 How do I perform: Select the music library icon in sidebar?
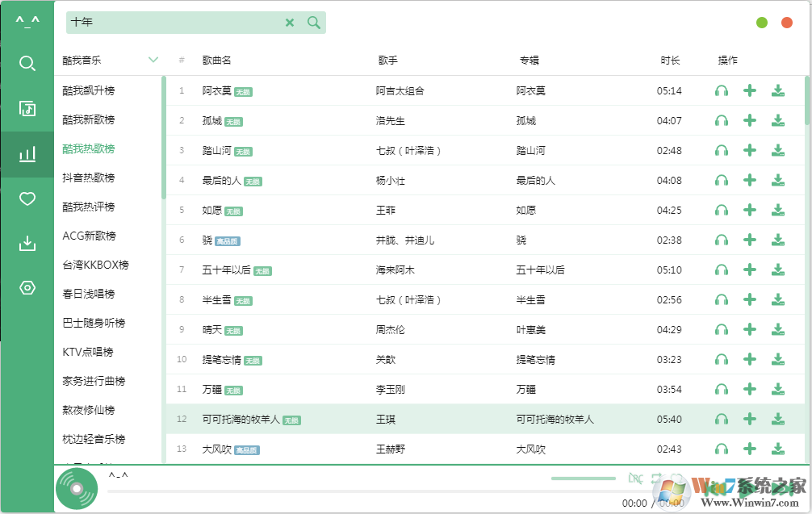click(x=27, y=107)
